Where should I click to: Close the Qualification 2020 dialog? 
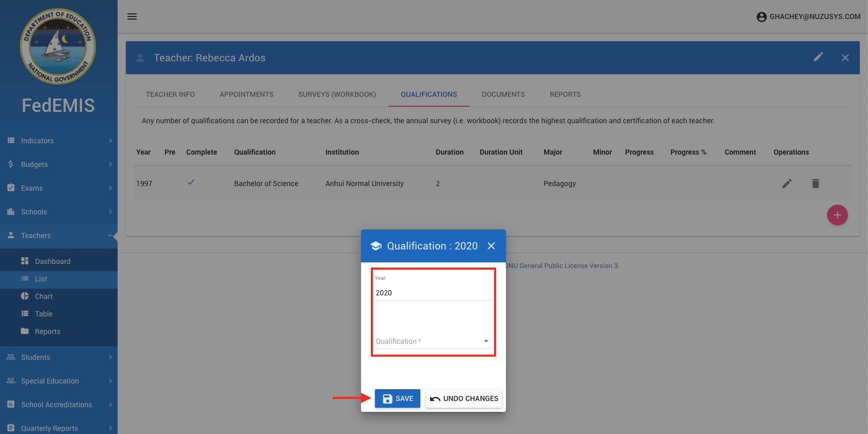point(492,246)
